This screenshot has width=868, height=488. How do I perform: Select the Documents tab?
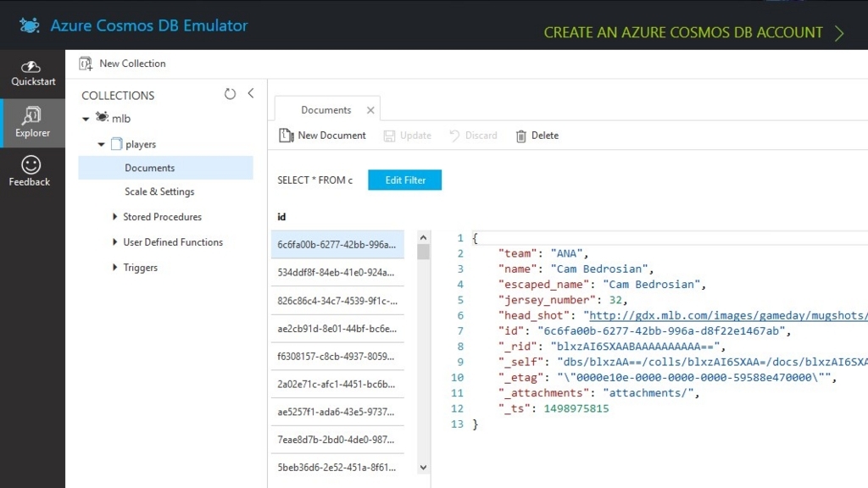[326, 109]
